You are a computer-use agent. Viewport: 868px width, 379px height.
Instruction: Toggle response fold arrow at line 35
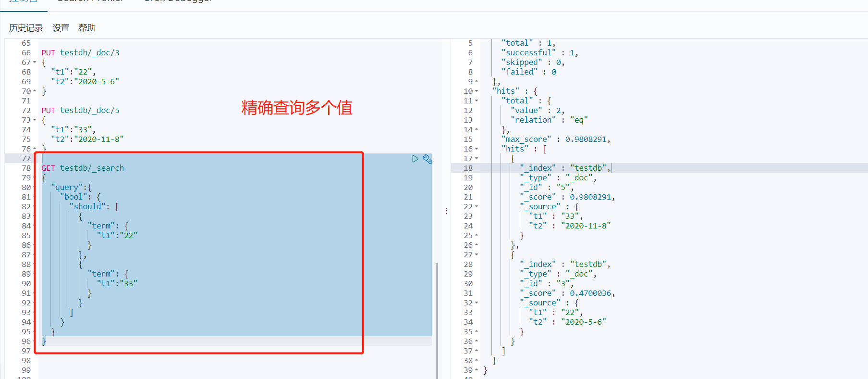477,331
